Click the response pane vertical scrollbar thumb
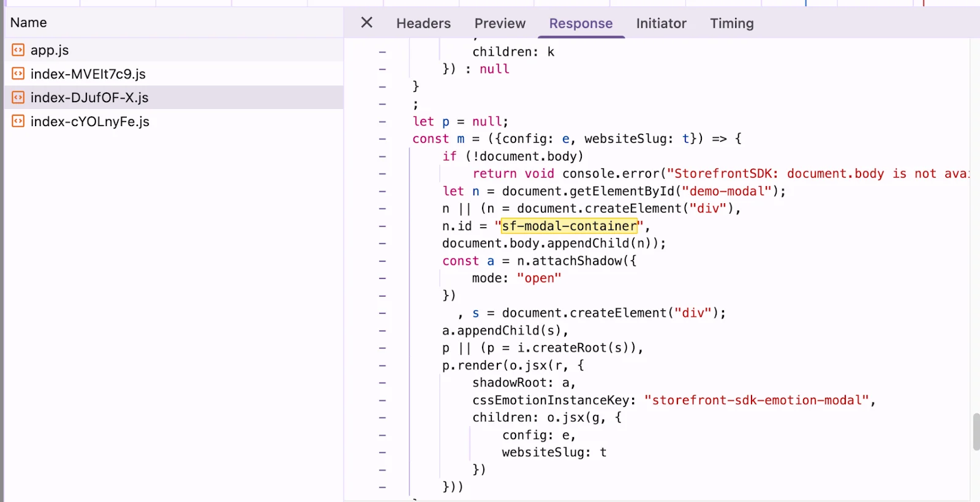Screen dimensions: 980x502 [x=976, y=432]
